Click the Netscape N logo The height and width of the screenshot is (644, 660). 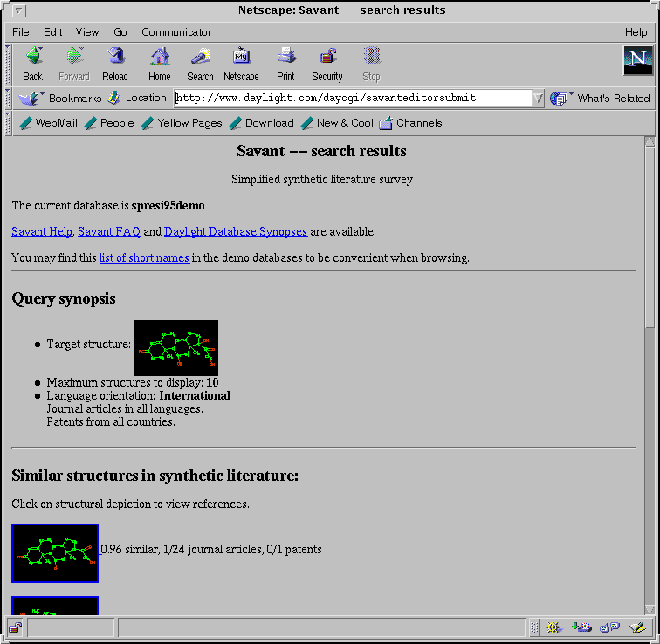tap(638, 60)
